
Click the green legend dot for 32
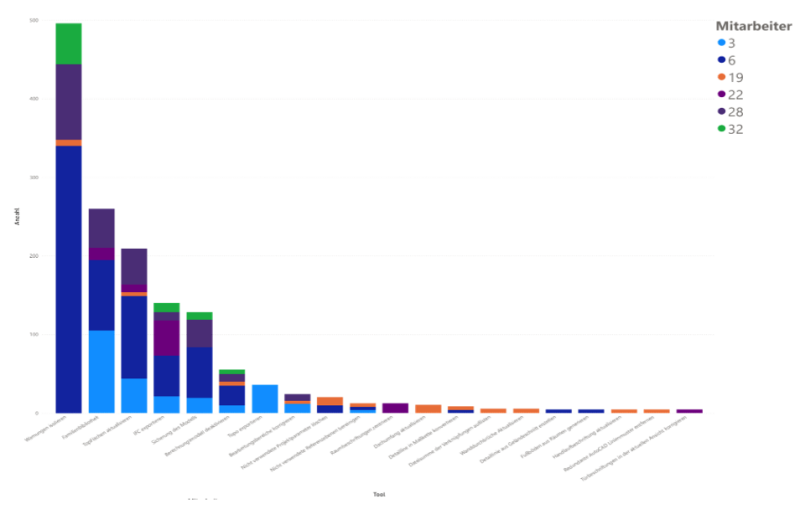pos(721,128)
